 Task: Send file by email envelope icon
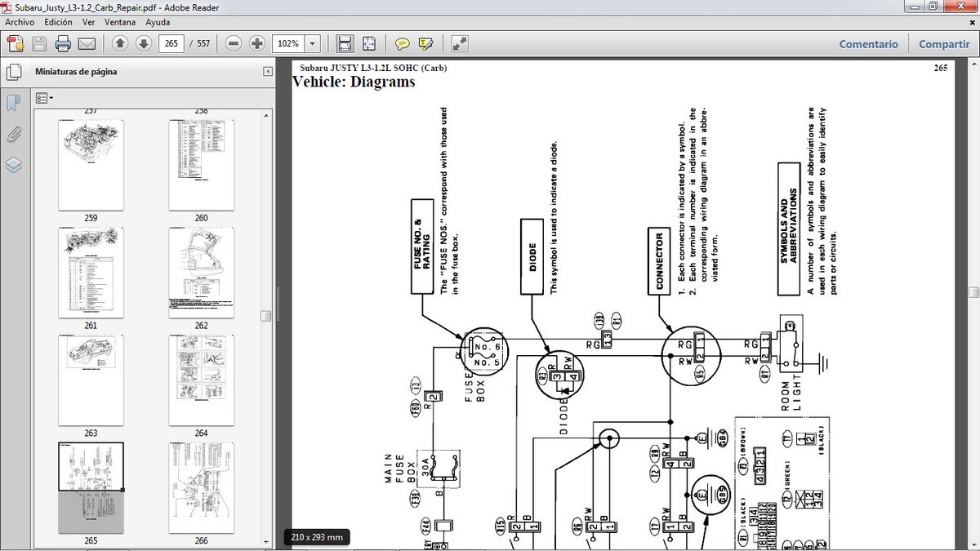(87, 43)
